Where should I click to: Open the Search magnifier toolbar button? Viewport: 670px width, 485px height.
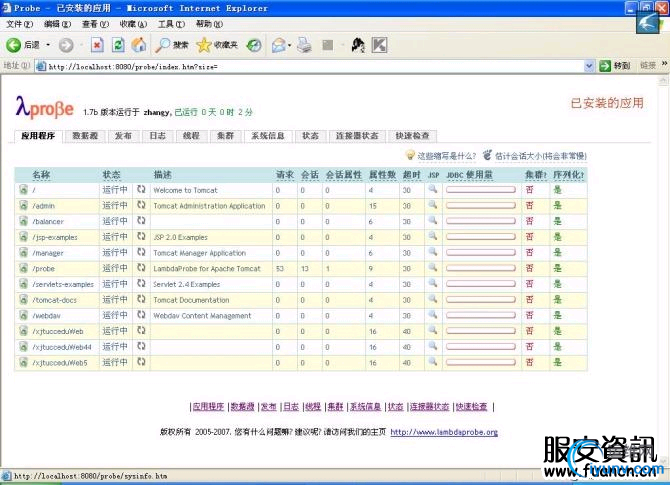172,45
